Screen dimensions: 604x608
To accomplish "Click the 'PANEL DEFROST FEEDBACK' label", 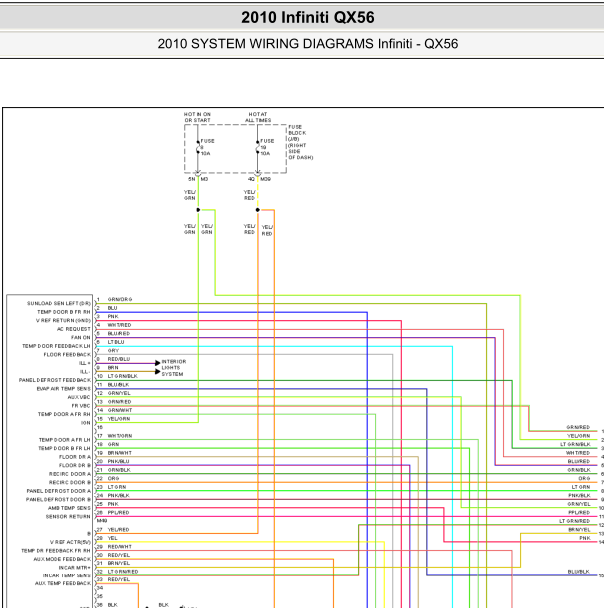I will click(55, 380).
